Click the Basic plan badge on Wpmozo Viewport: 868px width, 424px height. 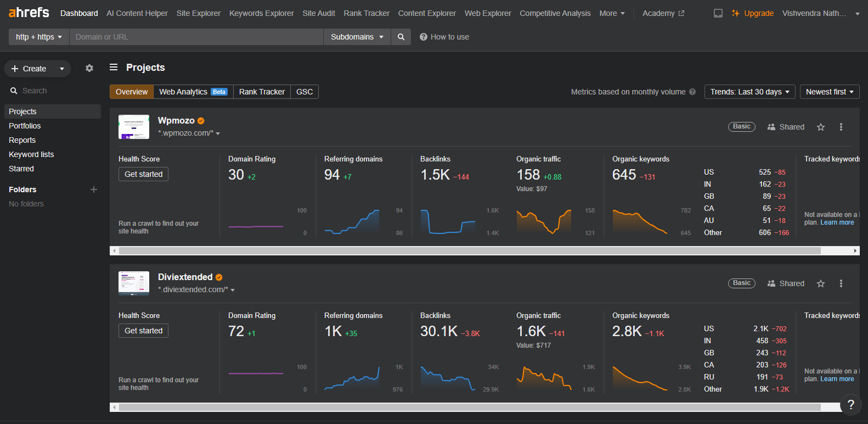point(742,126)
